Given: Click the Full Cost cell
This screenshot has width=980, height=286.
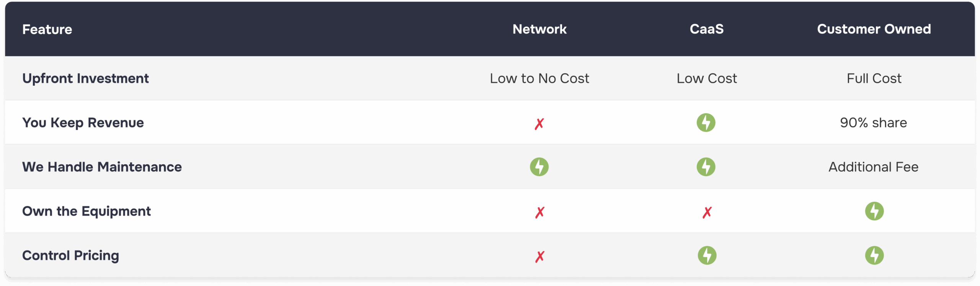Looking at the screenshot, I should [874, 78].
